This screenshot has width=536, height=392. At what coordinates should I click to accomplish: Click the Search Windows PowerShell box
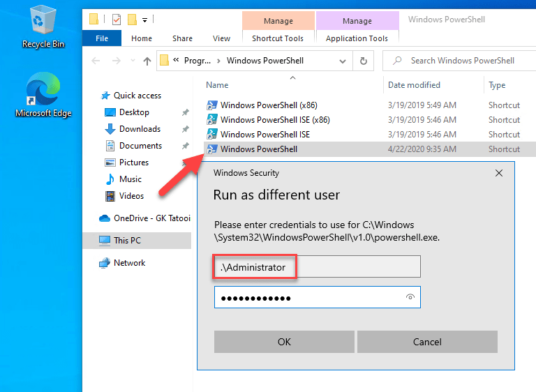pos(459,61)
